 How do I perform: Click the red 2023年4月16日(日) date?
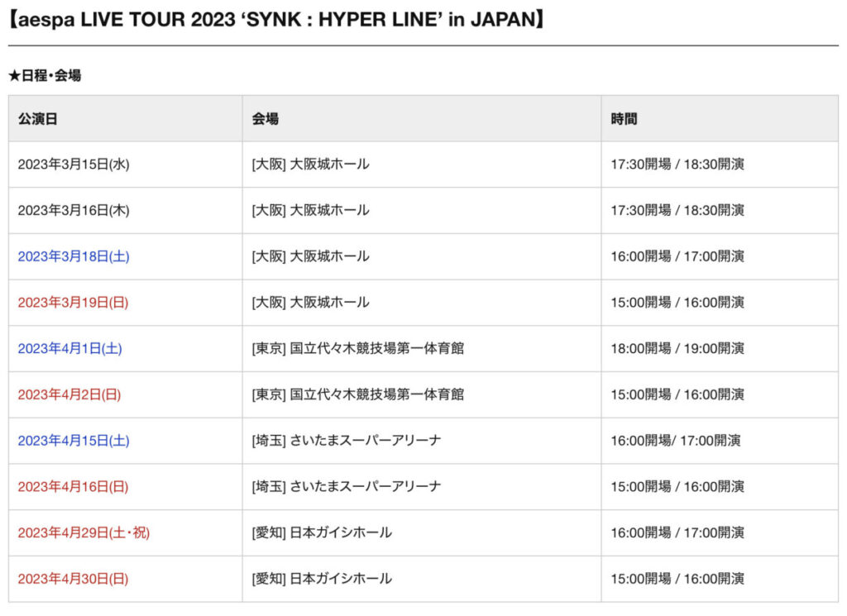73,486
